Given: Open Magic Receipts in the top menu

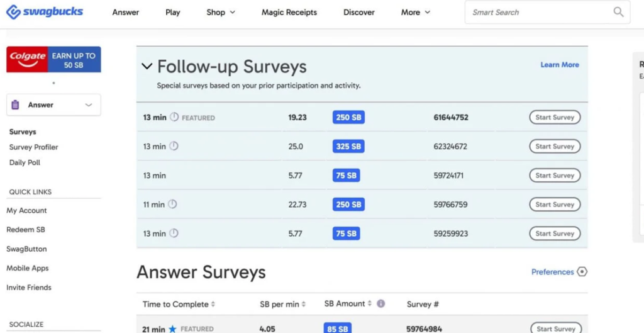Looking at the screenshot, I should pos(289,12).
